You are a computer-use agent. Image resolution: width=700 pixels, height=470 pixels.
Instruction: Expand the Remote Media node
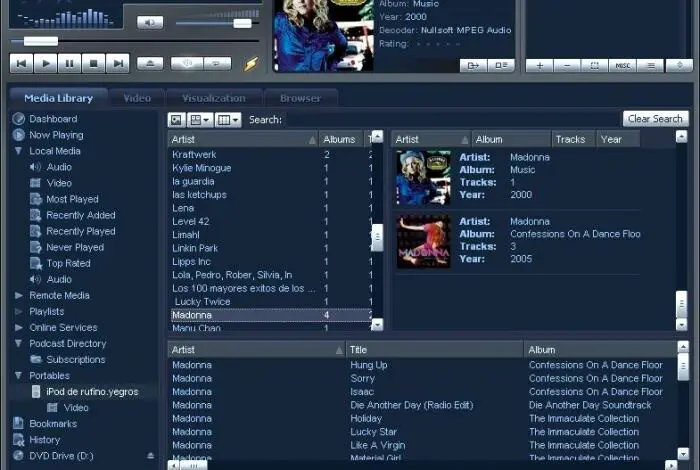tap(19, 295)
